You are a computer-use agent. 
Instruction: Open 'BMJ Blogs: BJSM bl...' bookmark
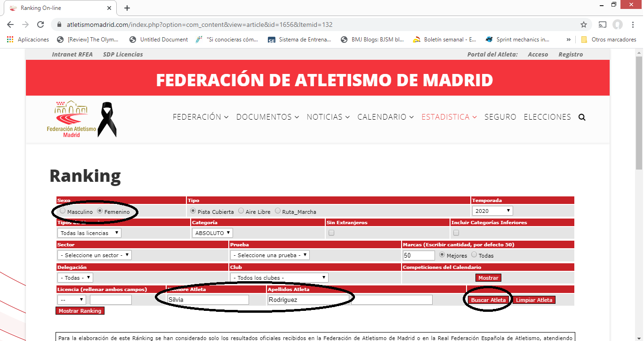[x=372, y=40]
